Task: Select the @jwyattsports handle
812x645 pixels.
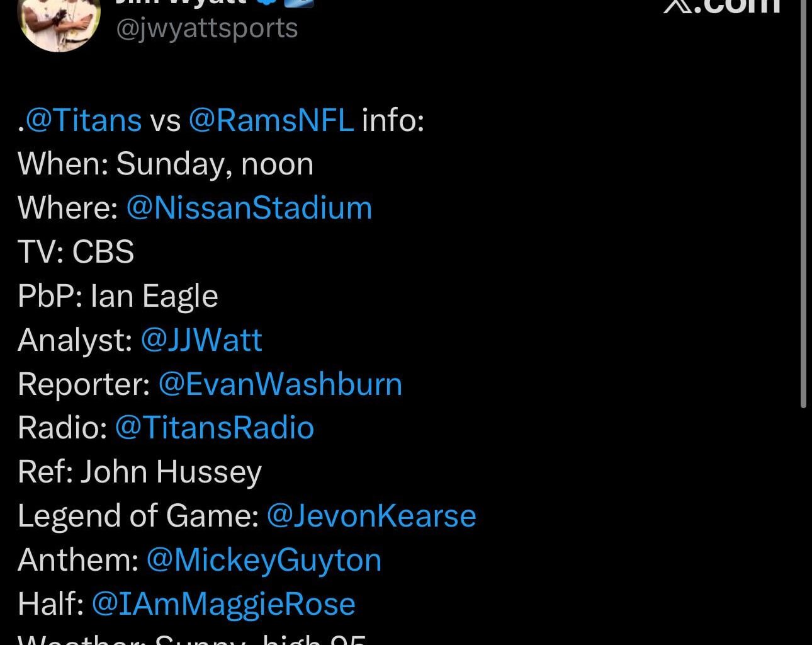Action: pyautogui.click(x=208, y=28)
